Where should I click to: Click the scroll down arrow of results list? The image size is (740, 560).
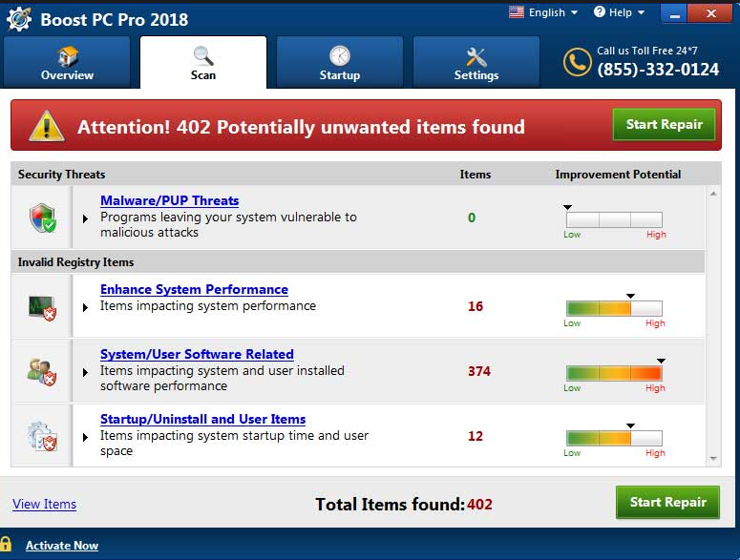712,460
